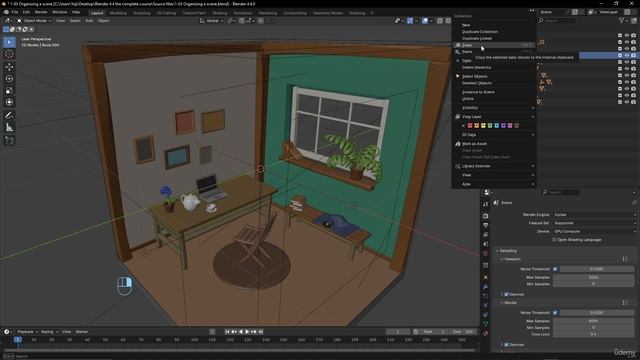Click the outliner filter icon

[x=622, y=20]
